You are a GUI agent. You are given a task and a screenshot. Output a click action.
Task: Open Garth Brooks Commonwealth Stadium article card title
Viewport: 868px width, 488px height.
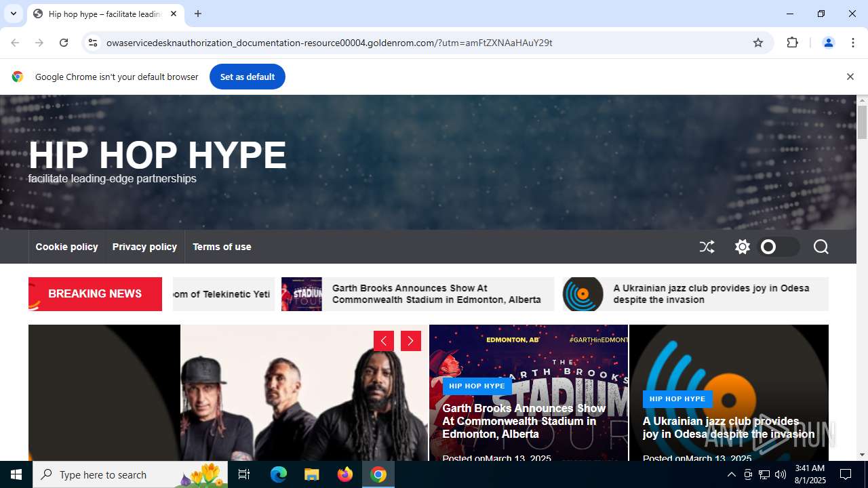pos(524,421)
